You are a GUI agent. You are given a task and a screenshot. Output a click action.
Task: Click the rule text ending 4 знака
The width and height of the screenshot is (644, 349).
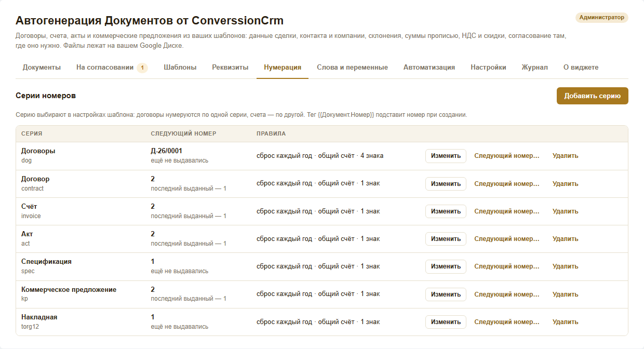pos(320,156)
